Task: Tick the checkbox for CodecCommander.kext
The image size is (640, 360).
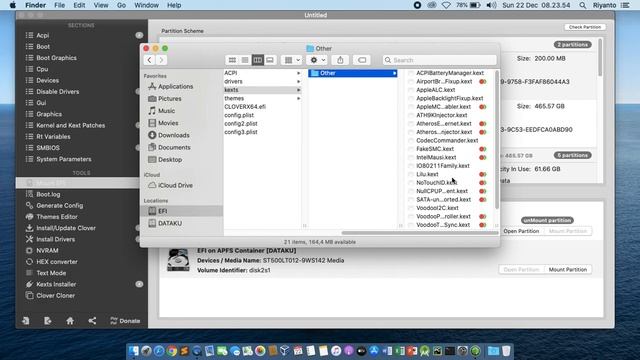Action: click(411, 140)
